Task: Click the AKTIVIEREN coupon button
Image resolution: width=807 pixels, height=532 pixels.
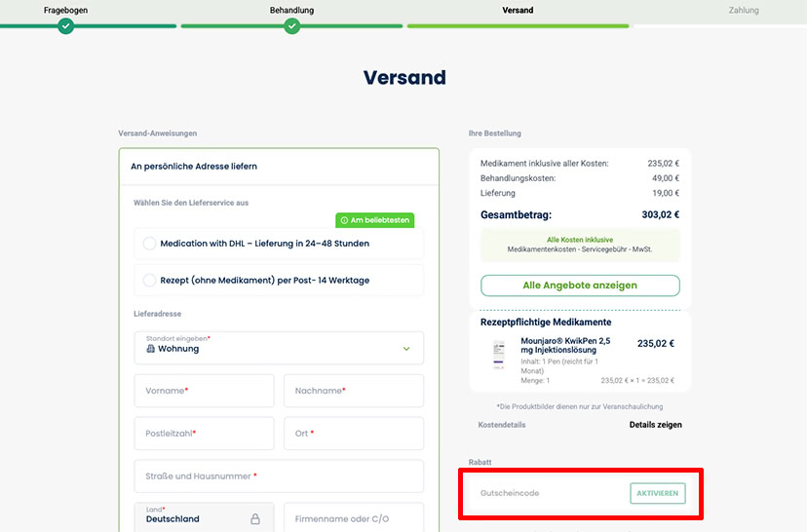Action: [x=657, y=493]
